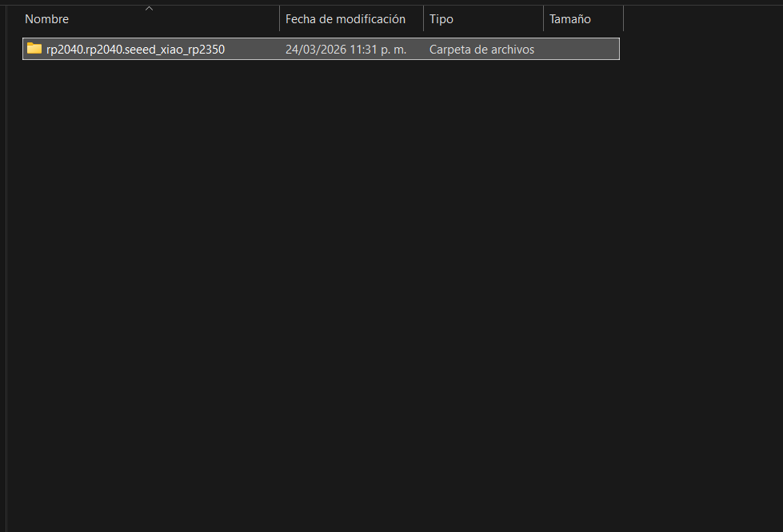This screenshot has width=783, height=532.
Task: Click the Nombre header label text
Action: (x=46, y=18)
